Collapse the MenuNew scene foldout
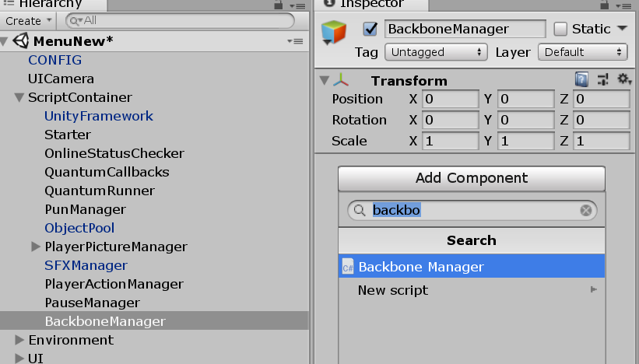The image size is (639, 364). pyautogui.click(x=5, y=41)
